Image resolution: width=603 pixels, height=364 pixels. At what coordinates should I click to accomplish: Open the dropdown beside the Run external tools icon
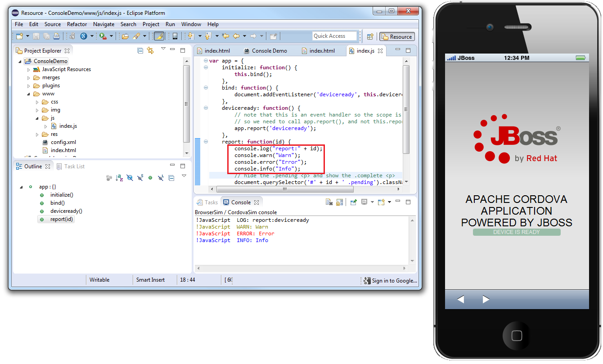111,36
